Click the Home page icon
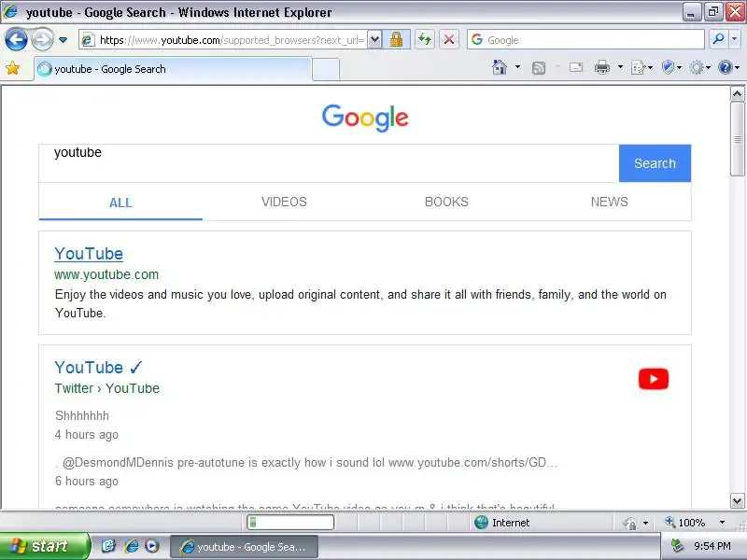Screen dimensions: 747x560 500,67
